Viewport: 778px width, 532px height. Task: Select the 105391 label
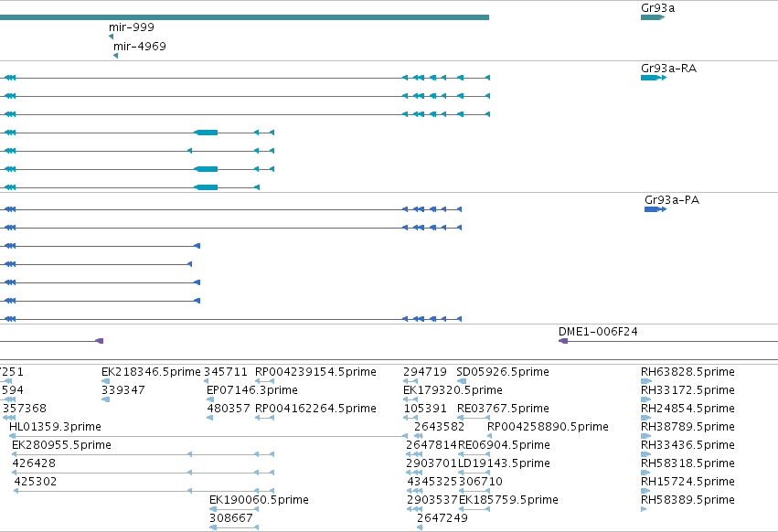[425, 409]
